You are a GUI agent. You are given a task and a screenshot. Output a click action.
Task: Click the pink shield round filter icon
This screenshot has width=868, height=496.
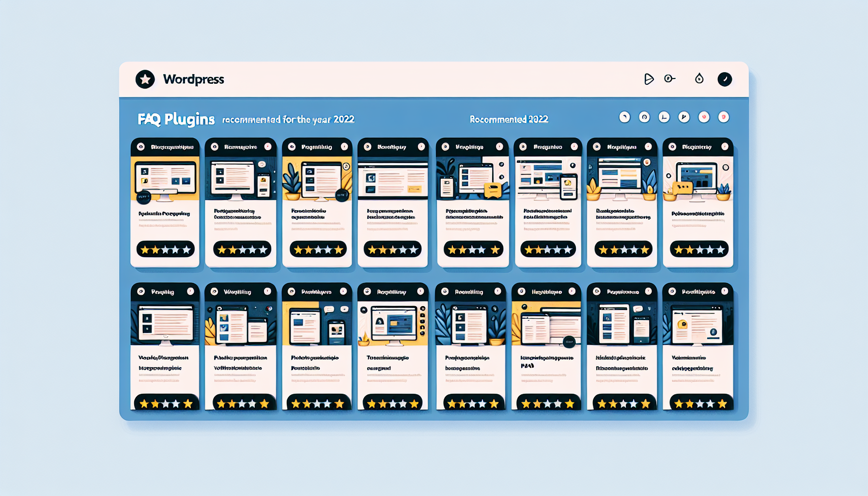pyautogui.click(x=724, y=117)
